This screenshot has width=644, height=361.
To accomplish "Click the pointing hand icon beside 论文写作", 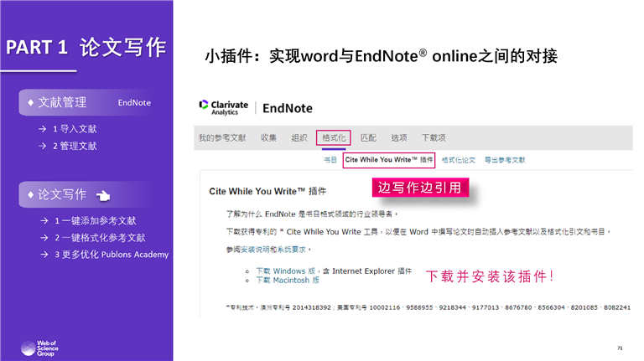I will [x=103, y=196].
